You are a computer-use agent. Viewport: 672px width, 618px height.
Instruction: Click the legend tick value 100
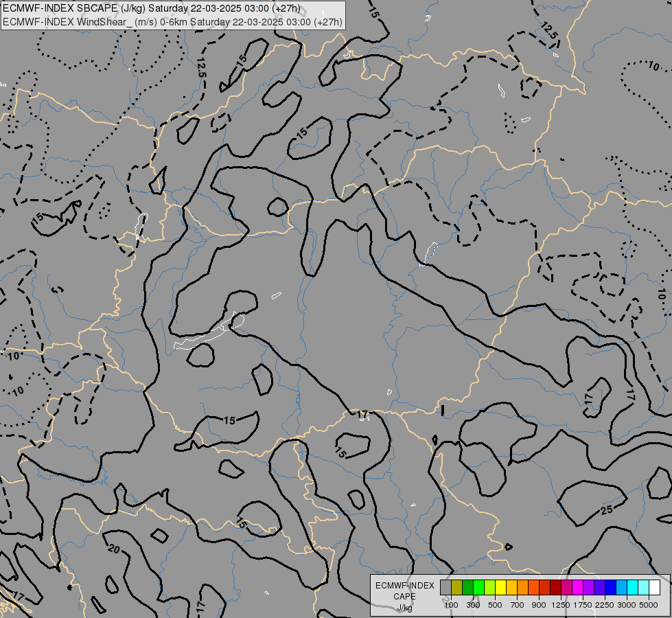click(x=451, y=605)
